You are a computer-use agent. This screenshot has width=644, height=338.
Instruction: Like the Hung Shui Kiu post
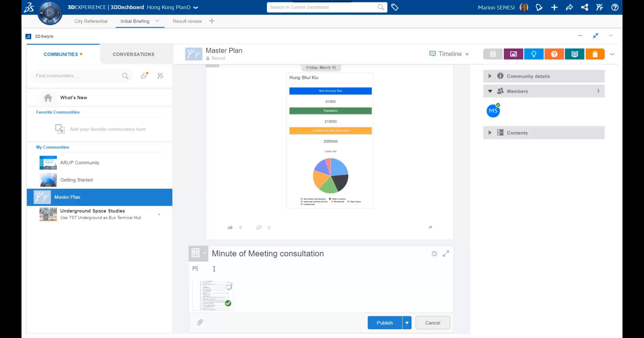[230, 228]
